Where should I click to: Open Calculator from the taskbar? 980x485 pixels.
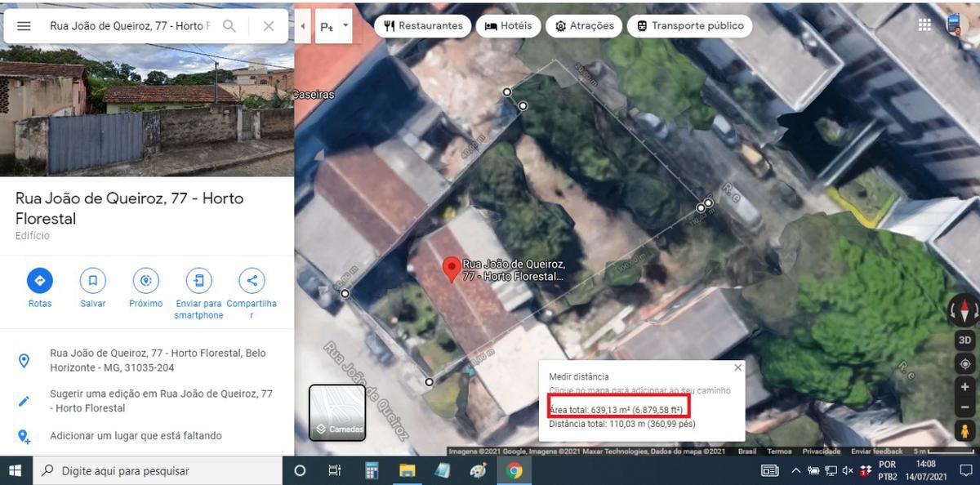[x=372, y=470]
